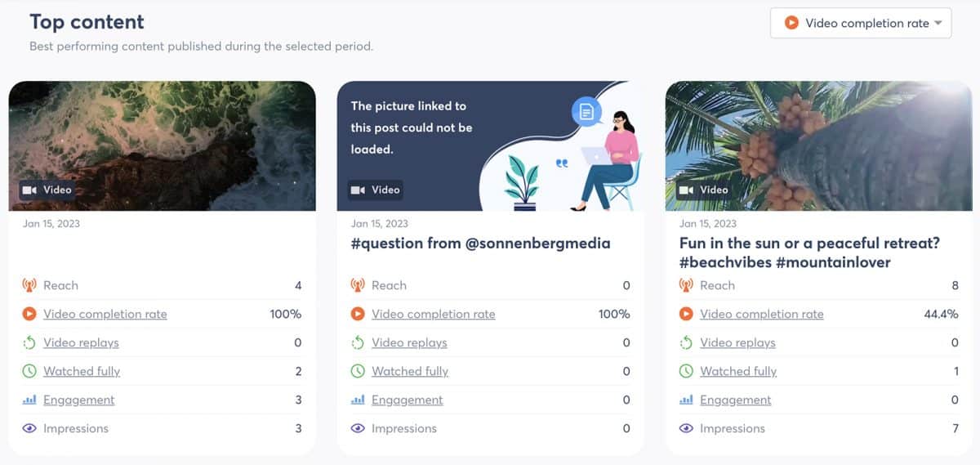The image size is (980, 465).
Task: Open the post titled #question from @sonnenbergmedia
Action: [x=481, y=243]
